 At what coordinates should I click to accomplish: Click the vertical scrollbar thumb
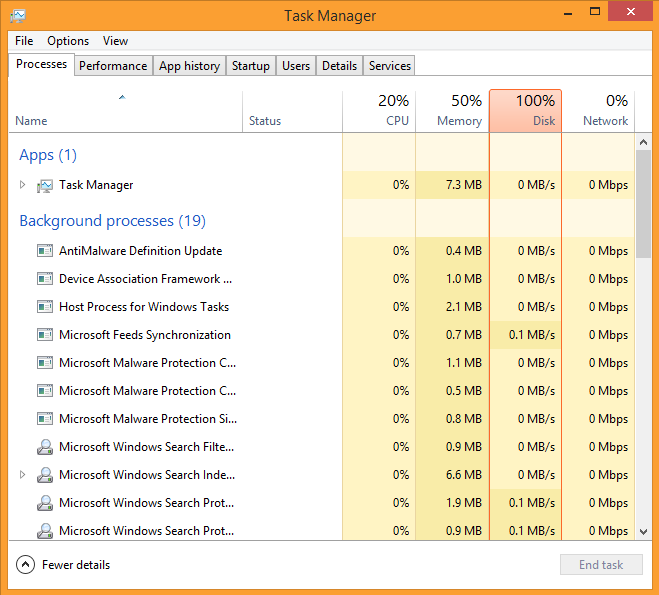click(x=643, y=204)
